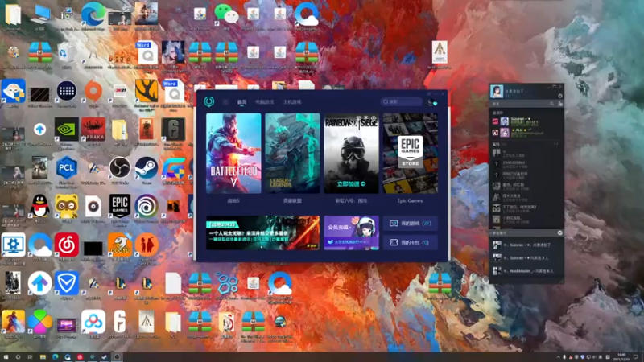The image size is (644, 362).
Task: Select the Epic Games Store card
Action: pyautogui.click(x=411, y=153)
